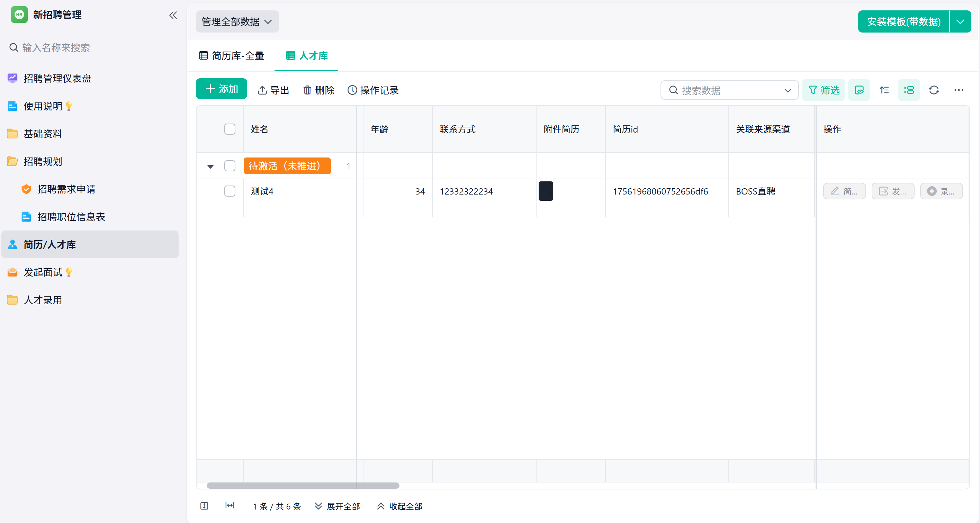The width and height of the screenshot is (980, 523).
Task: Click the column width fit icon
Action: pyautogui.click(x=230, y=505)
